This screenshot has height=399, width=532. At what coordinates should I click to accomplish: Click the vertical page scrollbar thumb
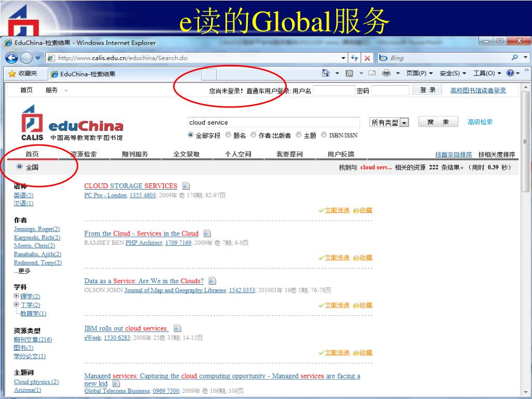coord(525,142)
